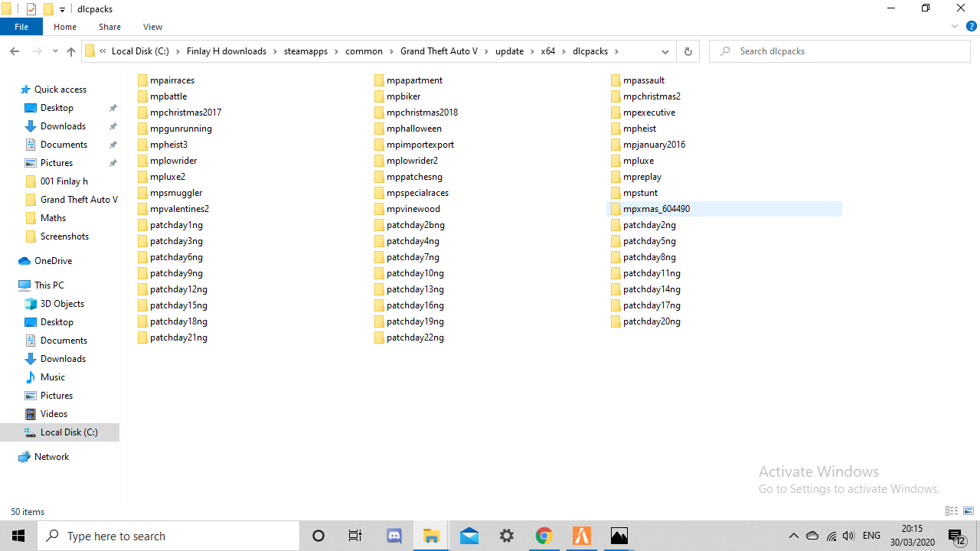Expand chevron after Grand Theft Auto V breadcrumb

486,51
